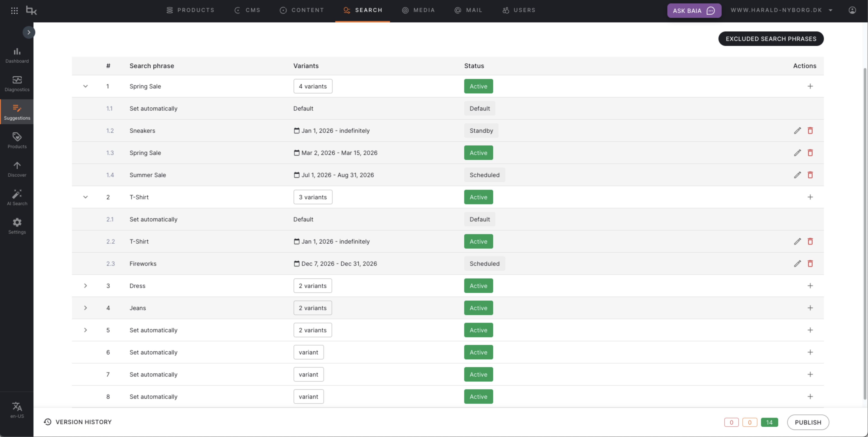Viewport: 868px width, 437px height.
Task: Add a variant to Dress row
Action: [810, 286]
